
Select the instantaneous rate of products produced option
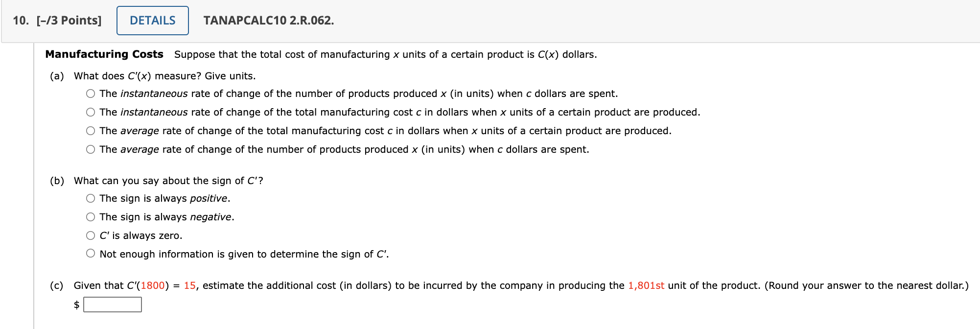point(91,93)
